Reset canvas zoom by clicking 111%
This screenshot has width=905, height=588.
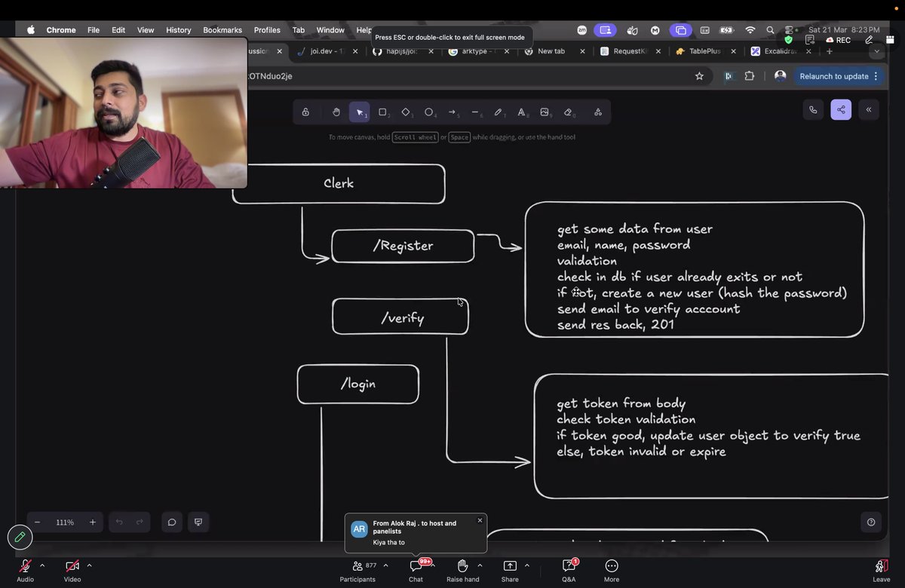[65, 522]
